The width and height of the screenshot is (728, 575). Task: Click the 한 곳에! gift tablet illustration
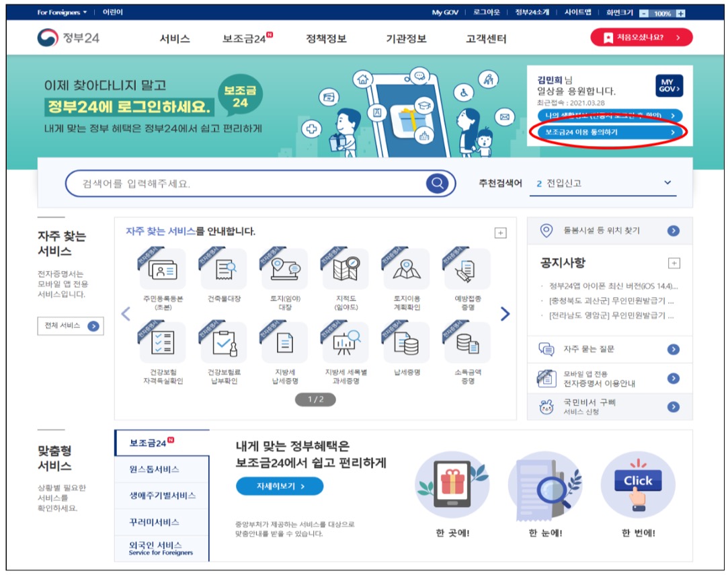452,485
